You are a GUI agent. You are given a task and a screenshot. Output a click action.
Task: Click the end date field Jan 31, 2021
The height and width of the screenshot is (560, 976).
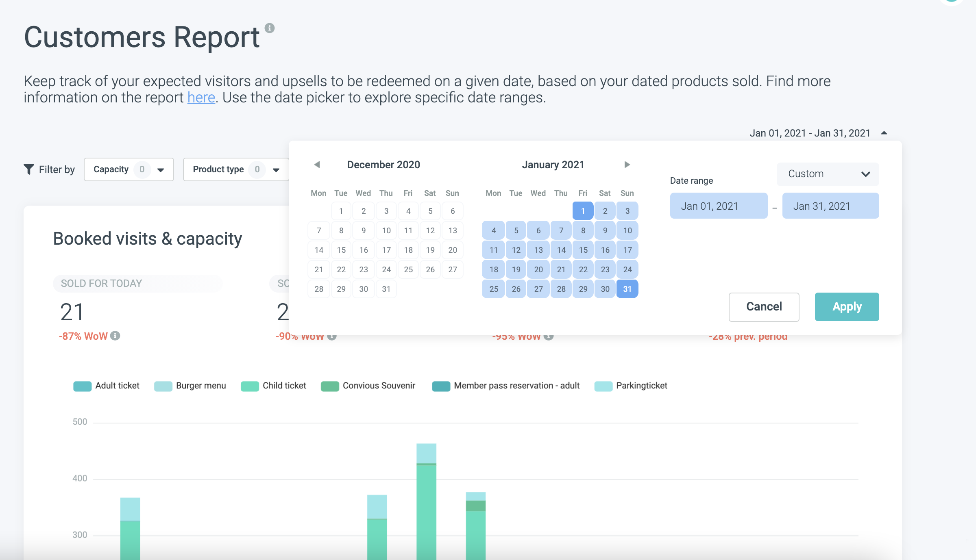click(x=830, y=206)
